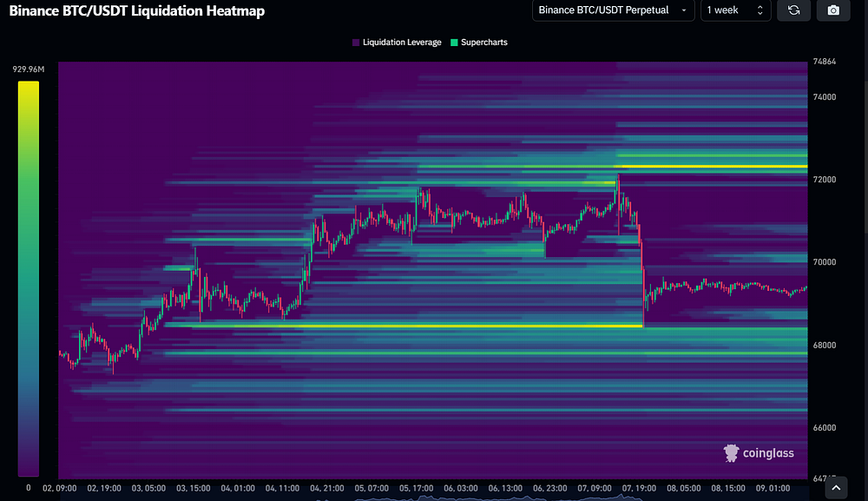
Task: Click the 06, 03:00 time axis label
Action: [x=461, y=488]
